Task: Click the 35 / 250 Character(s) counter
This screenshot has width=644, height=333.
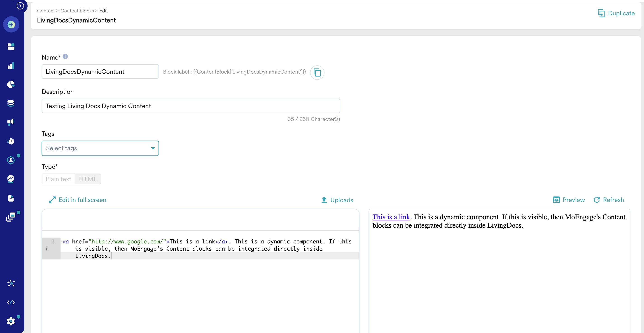Action: click(x=314, y=119)
